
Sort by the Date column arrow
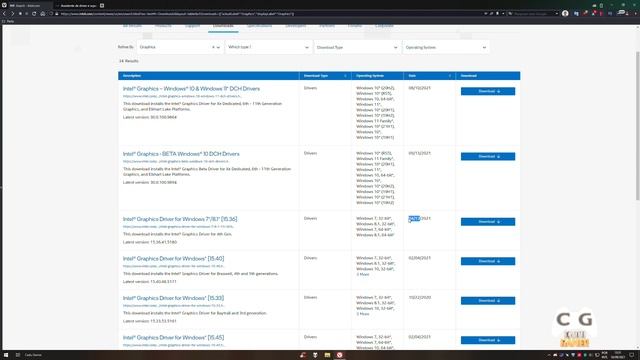pyautogui.click(x=450, y=76)
